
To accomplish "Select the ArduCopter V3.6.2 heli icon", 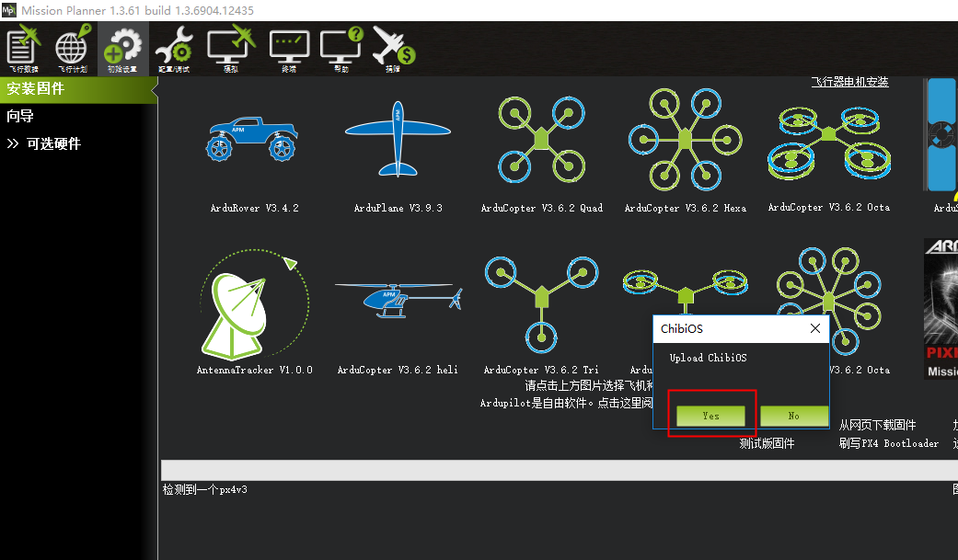I will click(x=398, y=300).
